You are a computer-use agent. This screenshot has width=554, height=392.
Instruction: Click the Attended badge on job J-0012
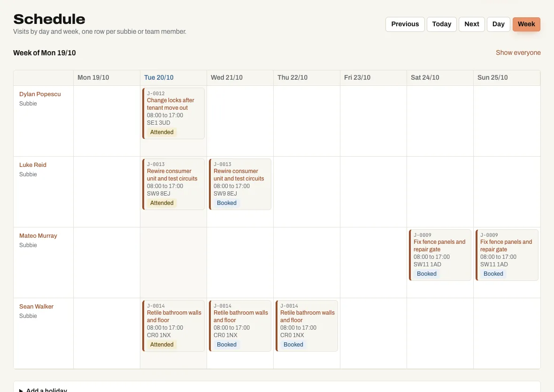click(162, 132)
